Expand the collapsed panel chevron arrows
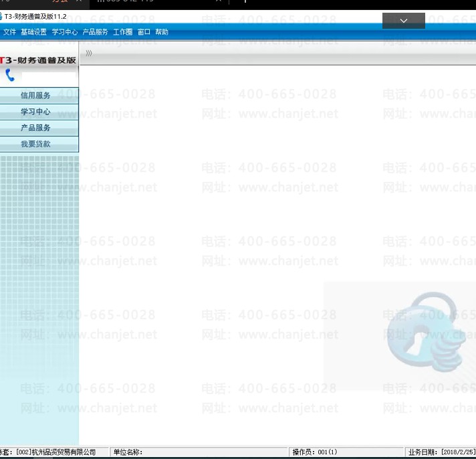This screenshot has width=476, height=459. click(x=89, y=53)
